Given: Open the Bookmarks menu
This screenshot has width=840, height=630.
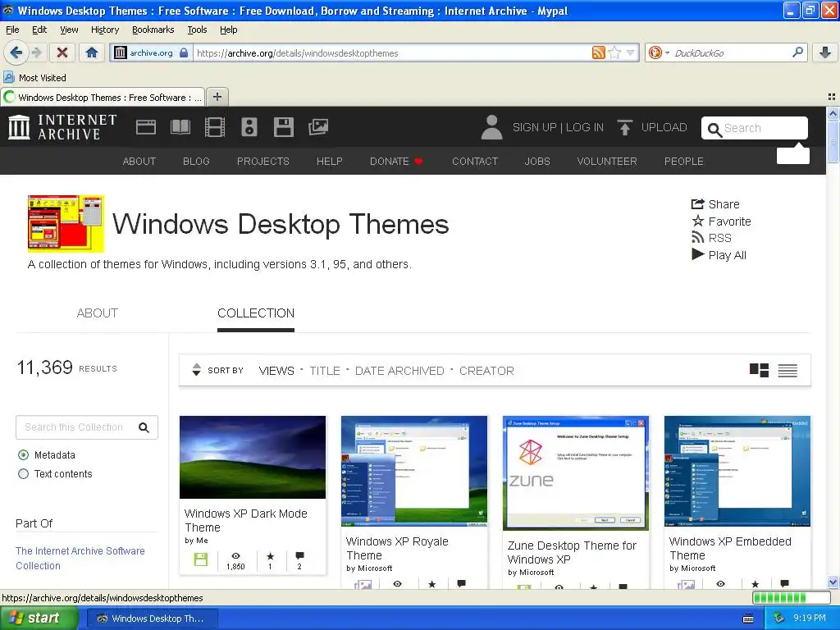Looking at the screenshot, I should click(x=153, y=30).
